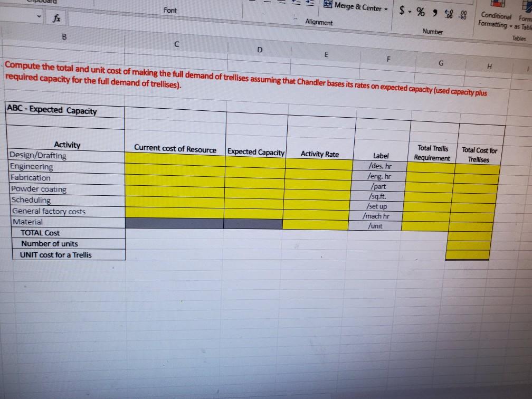Select the 'TOTAL Cost' cell
532x399 pixels.
point(69,233)
